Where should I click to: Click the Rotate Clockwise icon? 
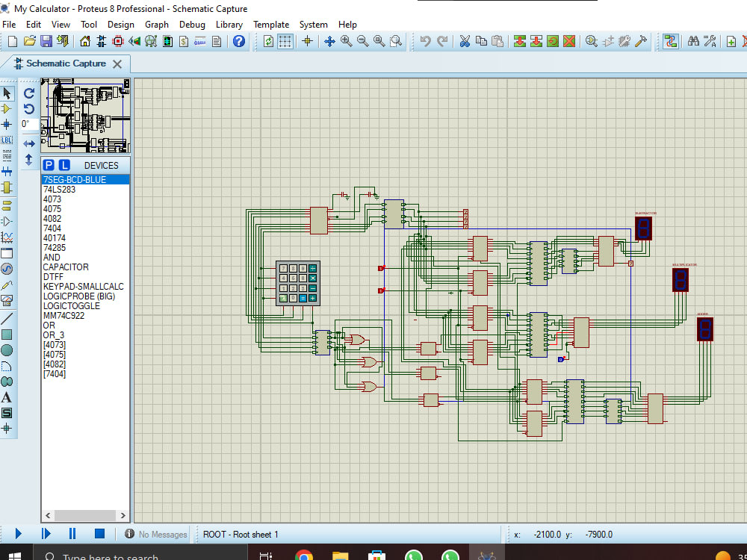pyautogui.click(x=29, y=93)
